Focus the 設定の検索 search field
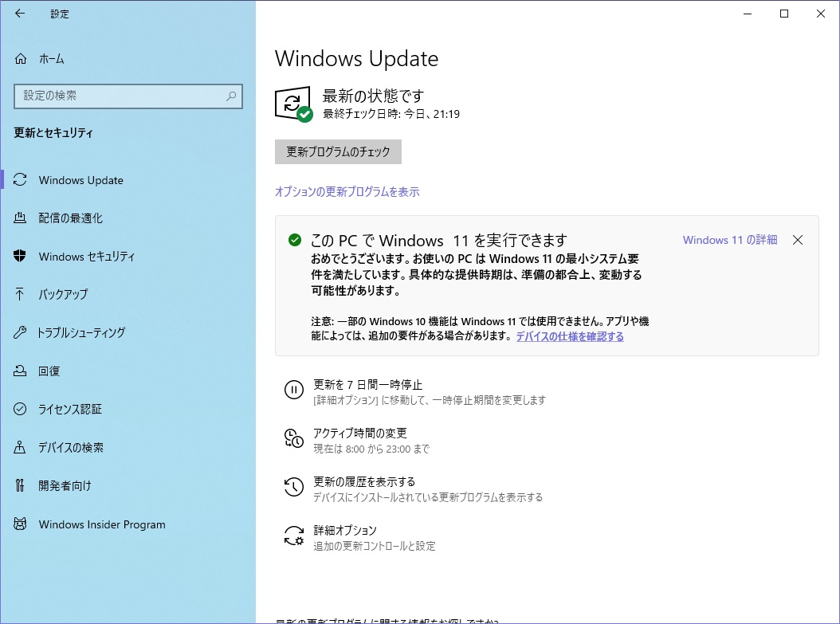 pyautogui.click(x=128, y=96)
